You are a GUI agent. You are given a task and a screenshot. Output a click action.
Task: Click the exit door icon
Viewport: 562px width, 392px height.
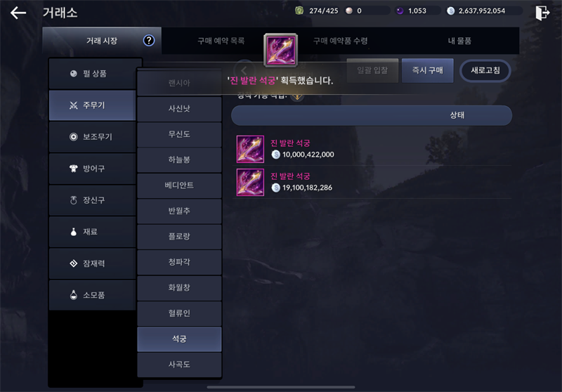click(x=542, y=13)
